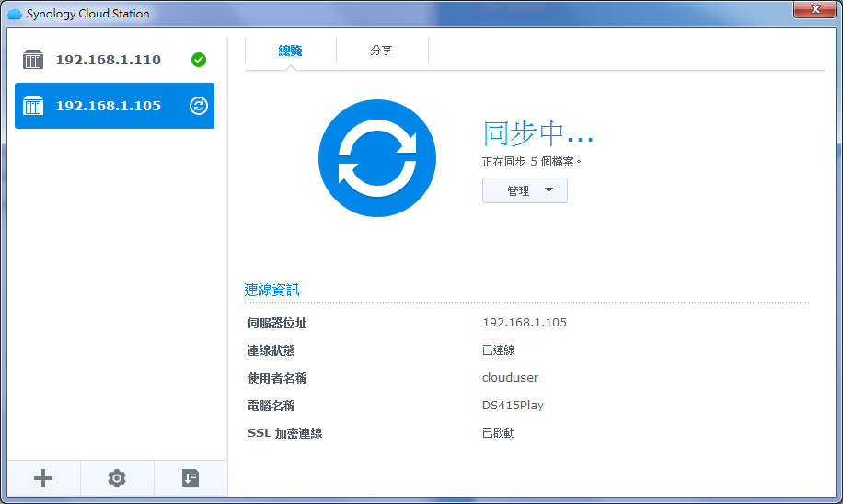Click NAS device icon beside 192.168.1.105
Image resolution: width=843 pixels, height=504 pixels.
(33, 106)
